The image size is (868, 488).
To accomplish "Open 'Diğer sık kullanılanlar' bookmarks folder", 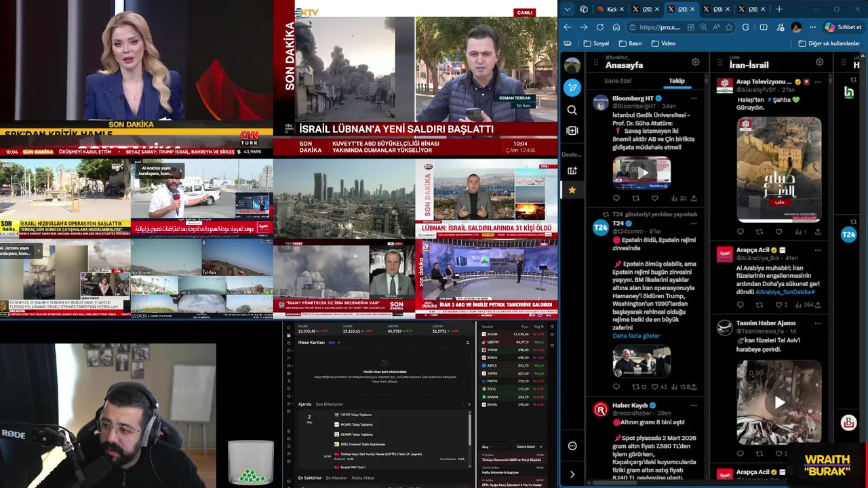I will coord(829,43).
